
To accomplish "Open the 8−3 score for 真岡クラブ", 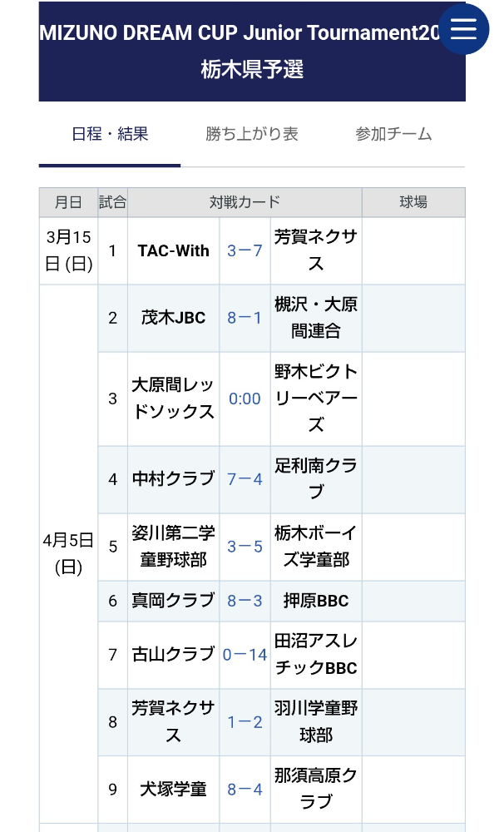I will pos(245,601).
